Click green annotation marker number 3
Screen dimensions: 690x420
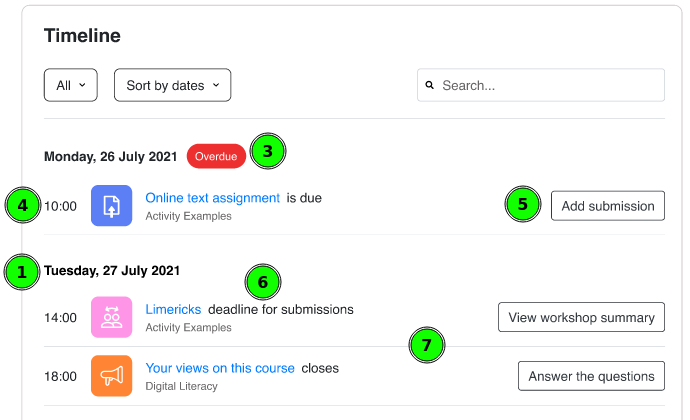[268, 151]
